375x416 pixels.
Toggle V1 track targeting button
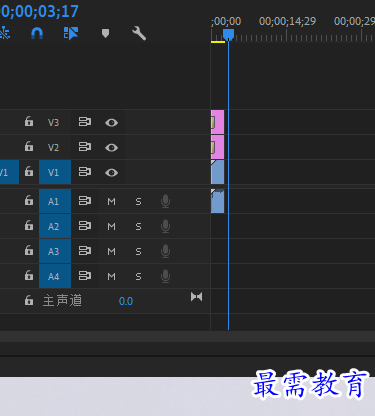pos(55,172)
